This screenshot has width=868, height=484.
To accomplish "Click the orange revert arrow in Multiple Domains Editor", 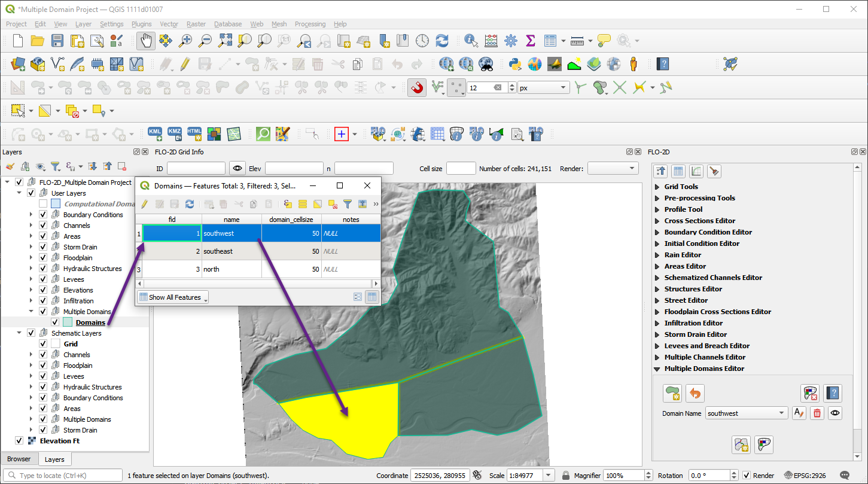I will pyautogui.click(x=695, y=393).
